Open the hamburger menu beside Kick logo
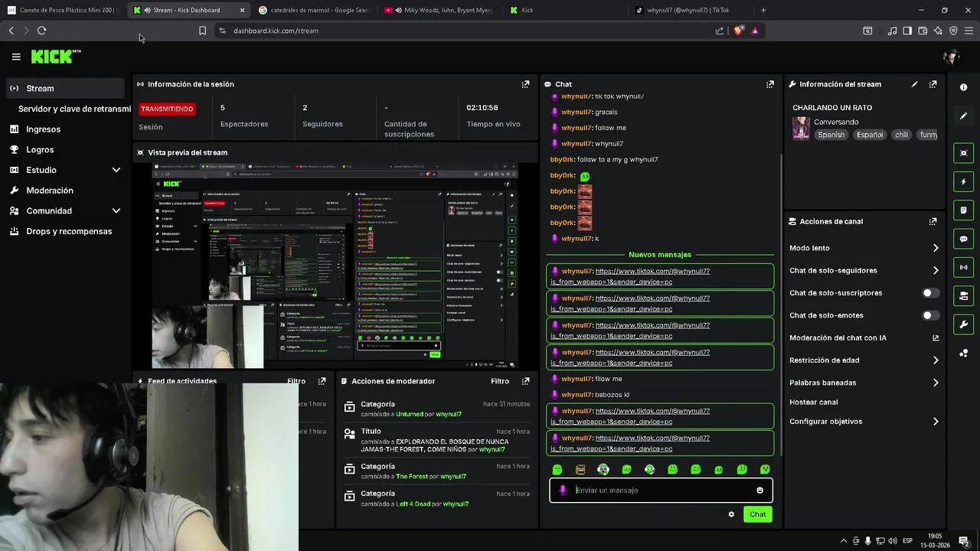Image resolution: width=980 pixels, height=551 pixels. pos(16,57)
